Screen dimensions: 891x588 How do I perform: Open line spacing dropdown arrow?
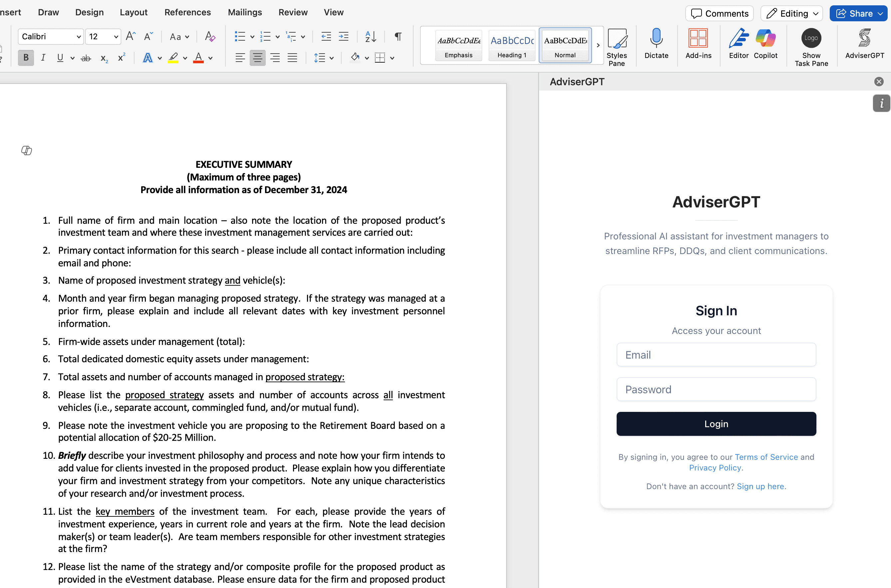point(332,58)
